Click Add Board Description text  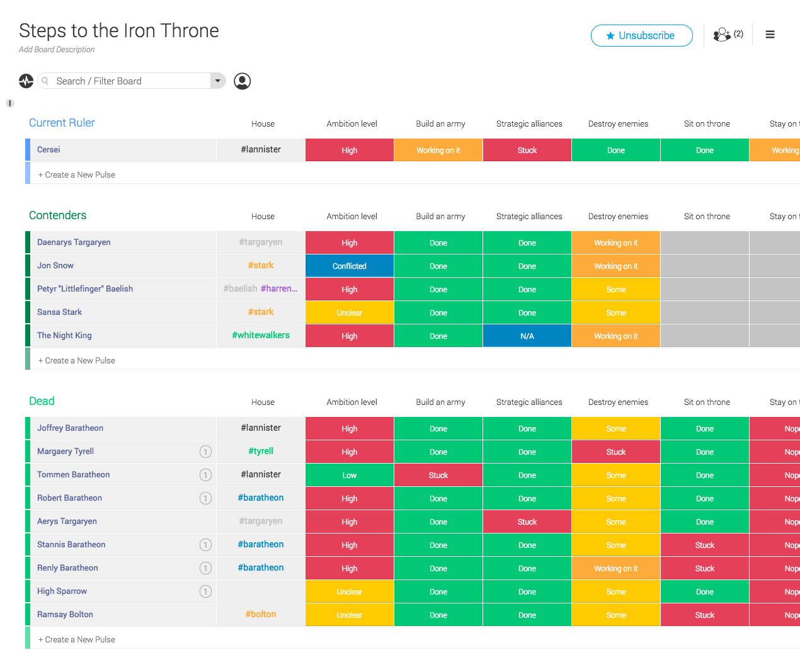(x=57, y=50)
